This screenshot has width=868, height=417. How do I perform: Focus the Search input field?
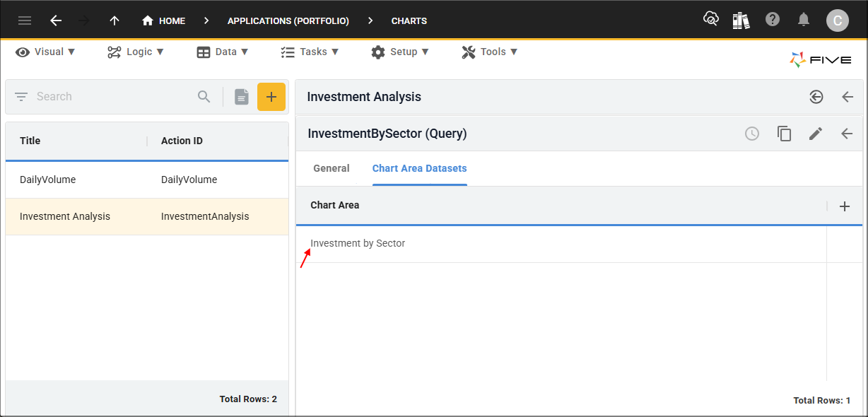click(x=113, y=97)
